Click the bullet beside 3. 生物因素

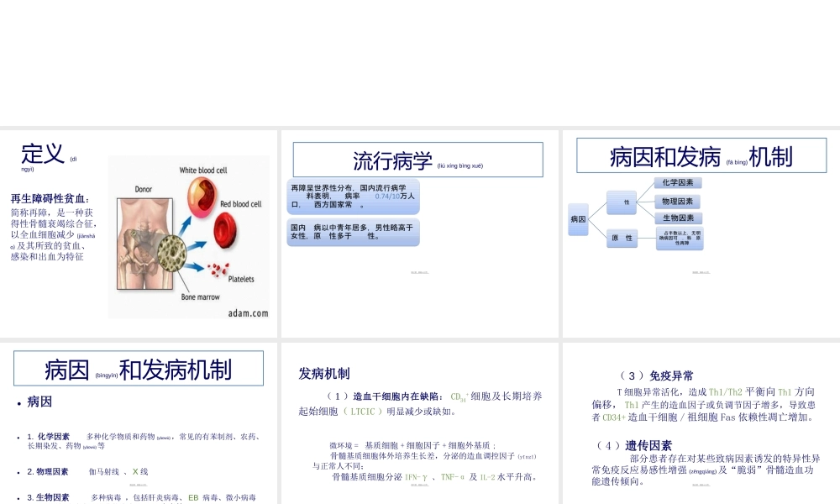tap(18, 497)
